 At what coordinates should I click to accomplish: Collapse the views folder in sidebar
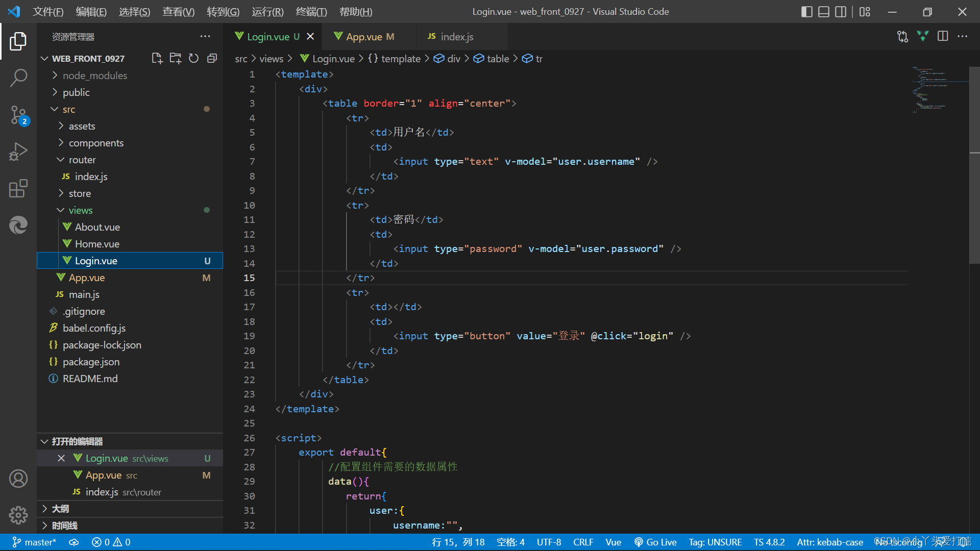point(60,210)
